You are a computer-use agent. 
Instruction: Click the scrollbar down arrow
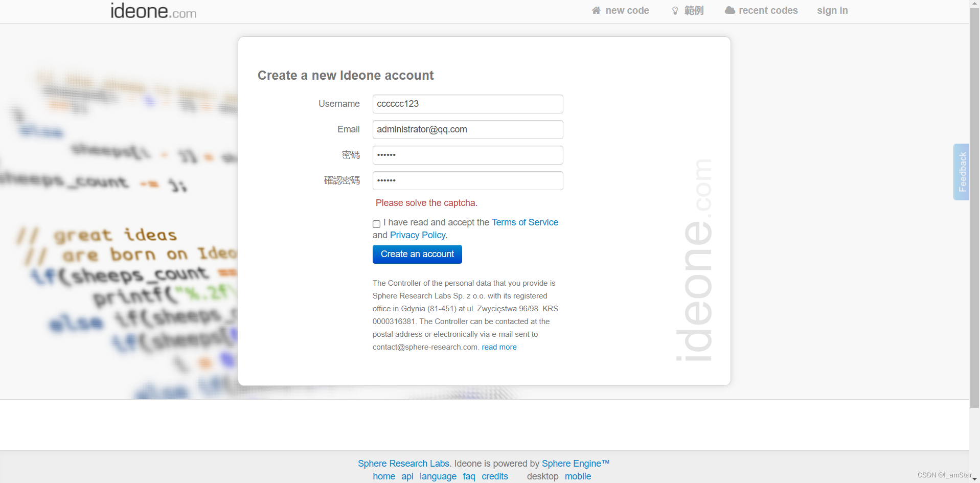pos(975,479)
